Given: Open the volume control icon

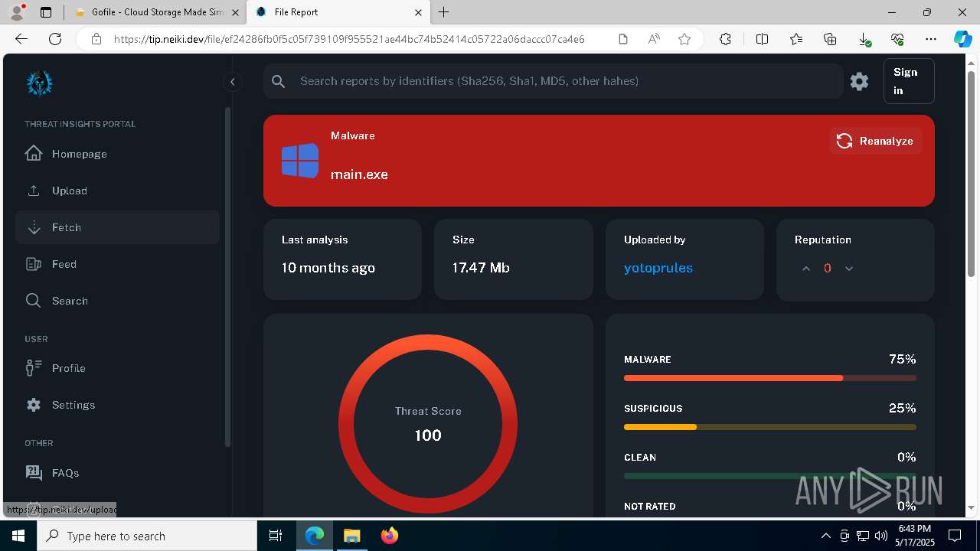Looking at the screenshot, I should (881, 536).
